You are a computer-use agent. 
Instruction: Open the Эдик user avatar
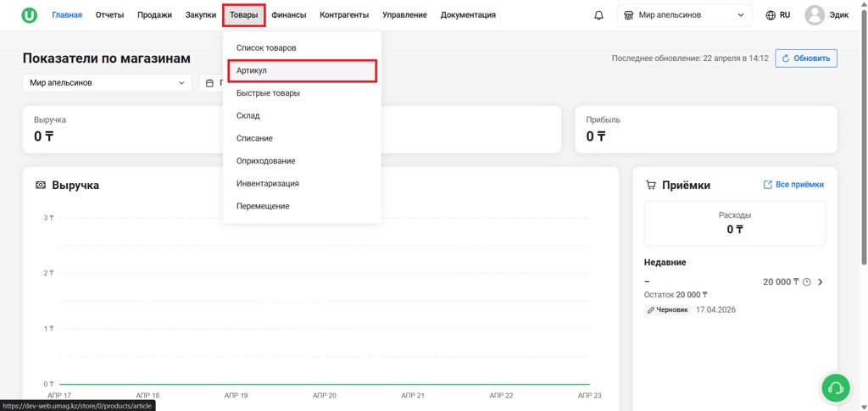815,15
